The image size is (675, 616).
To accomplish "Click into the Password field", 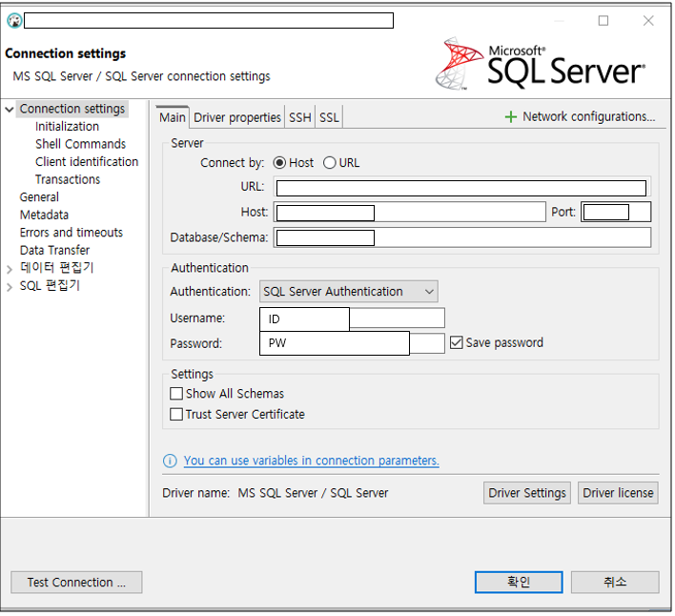I will [x=352, y=343].
